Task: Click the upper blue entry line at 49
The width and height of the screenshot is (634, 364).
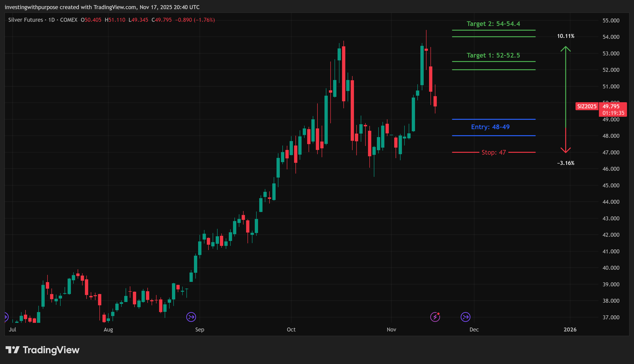Action: coord(493,119)
